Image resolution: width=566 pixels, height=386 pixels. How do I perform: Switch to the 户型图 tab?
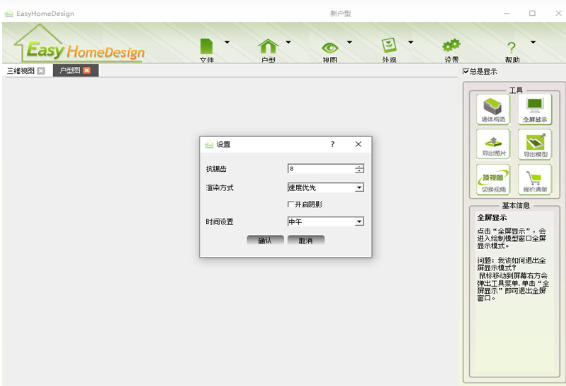70,70
